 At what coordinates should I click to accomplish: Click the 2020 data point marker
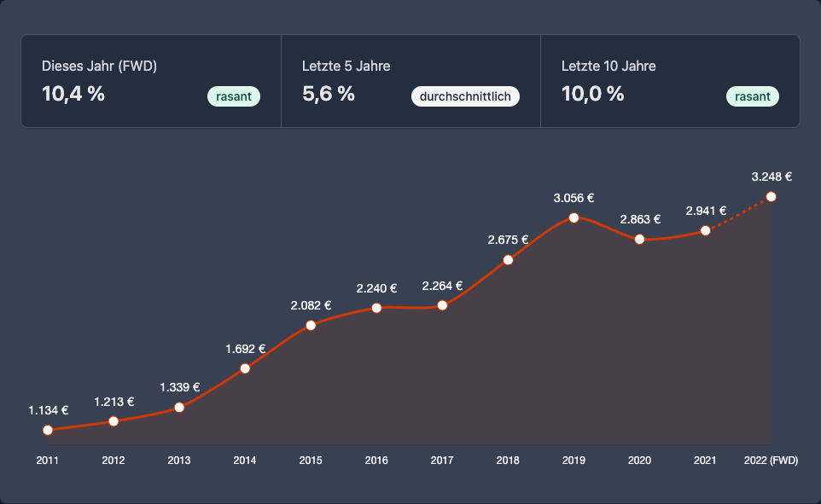click(639, 240)
